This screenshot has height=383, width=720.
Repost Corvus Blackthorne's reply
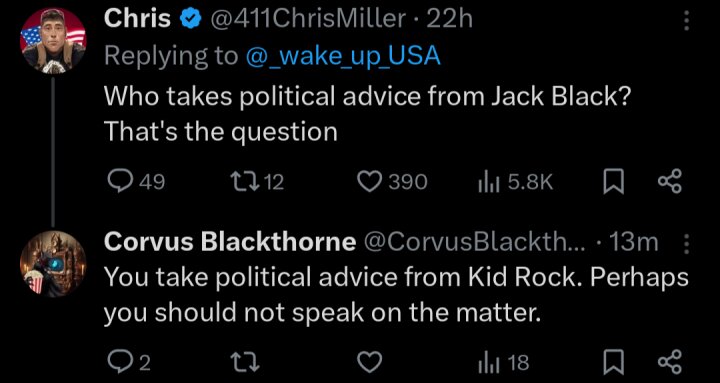tap(248, 364)
